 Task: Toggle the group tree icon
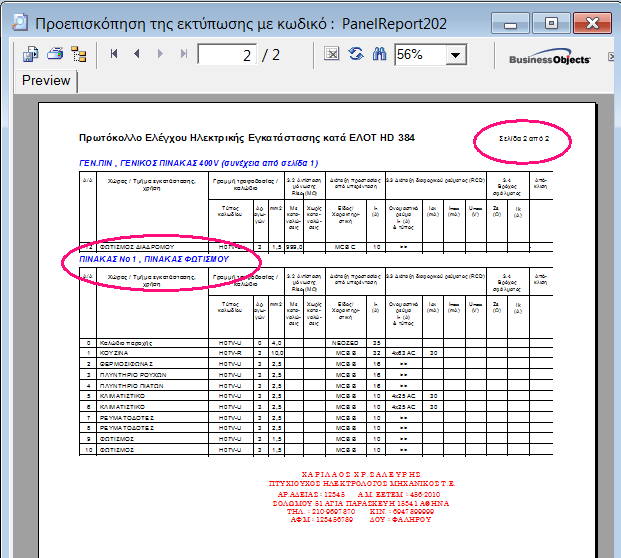click(x=78, y=54)
